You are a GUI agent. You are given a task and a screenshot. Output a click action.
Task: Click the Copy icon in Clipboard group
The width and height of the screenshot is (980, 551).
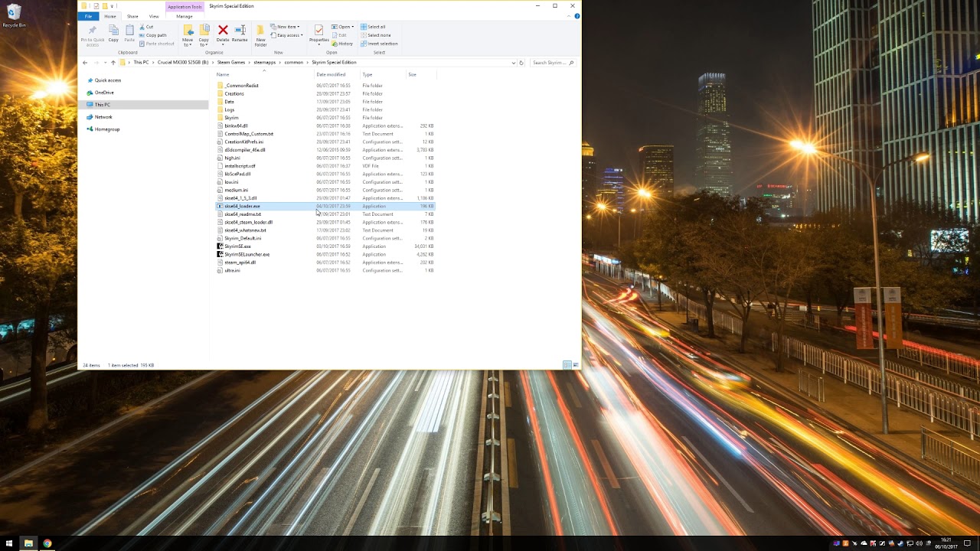pos(113,30)
